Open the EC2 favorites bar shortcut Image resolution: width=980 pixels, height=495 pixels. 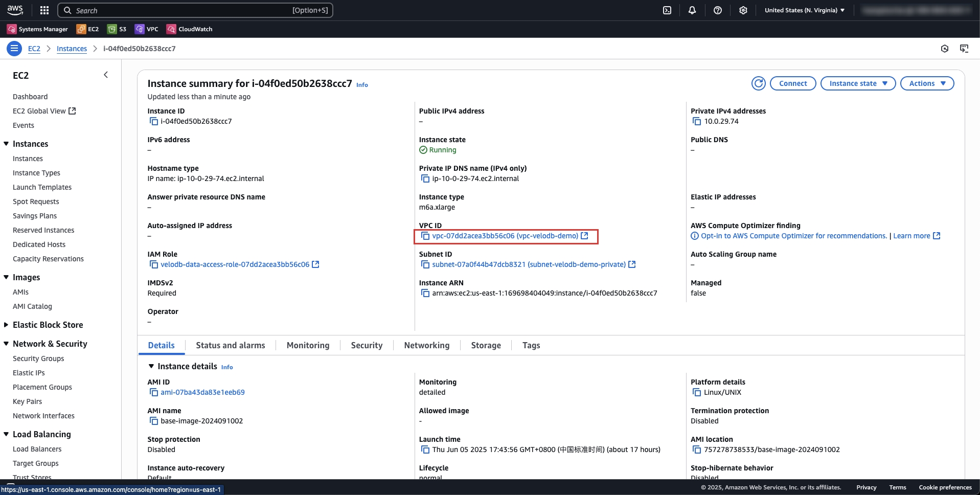tap(87, 29)
